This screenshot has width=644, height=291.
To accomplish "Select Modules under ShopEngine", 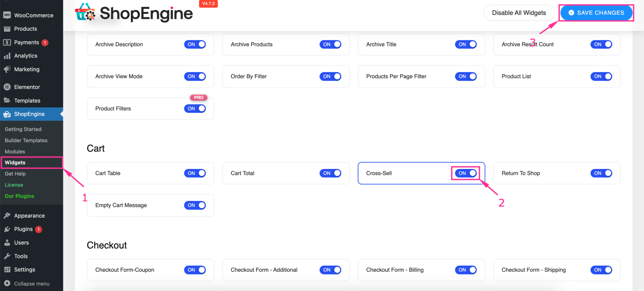I will (x=15, y=151).
